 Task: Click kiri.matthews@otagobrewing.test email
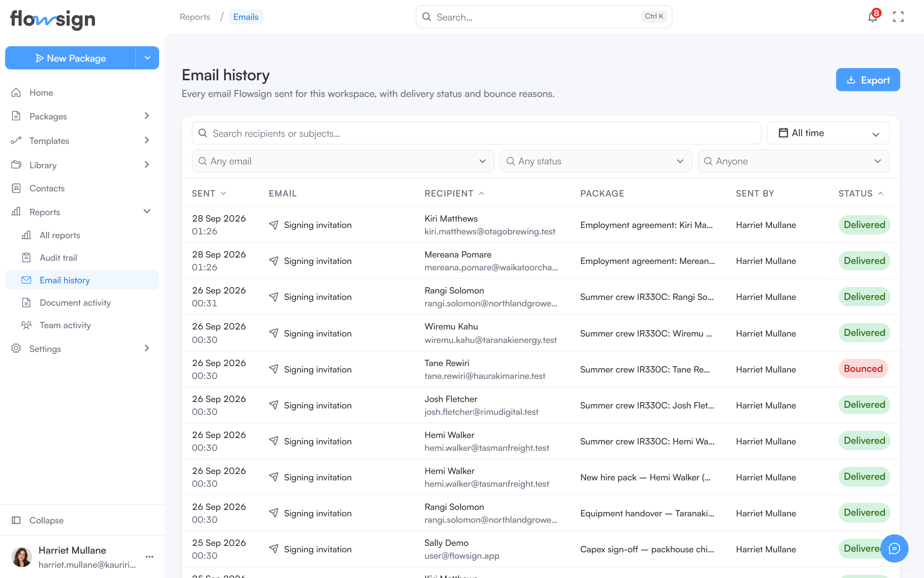(490, 231)
